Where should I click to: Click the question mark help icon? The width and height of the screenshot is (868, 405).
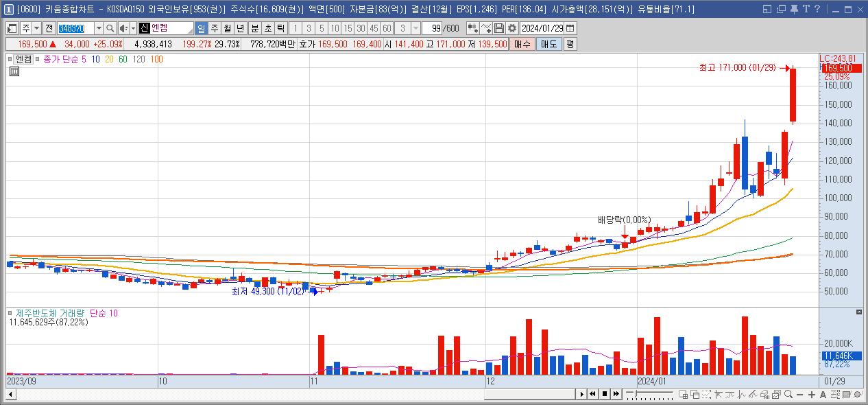(x=818, y=9)
